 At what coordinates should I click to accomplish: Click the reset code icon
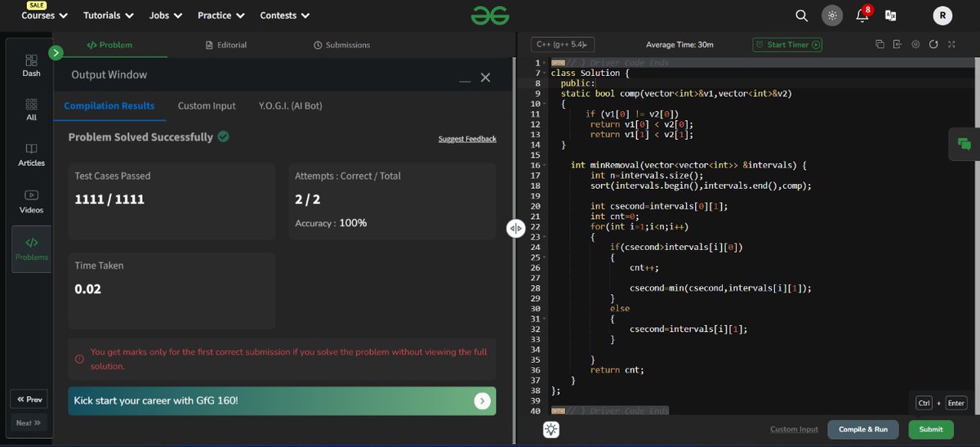click(933, 44)
